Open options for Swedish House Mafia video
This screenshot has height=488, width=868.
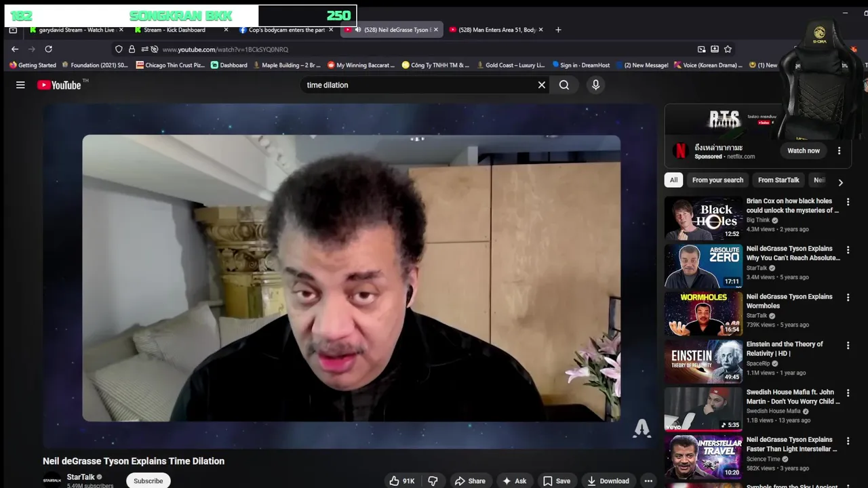click(848, 392)
